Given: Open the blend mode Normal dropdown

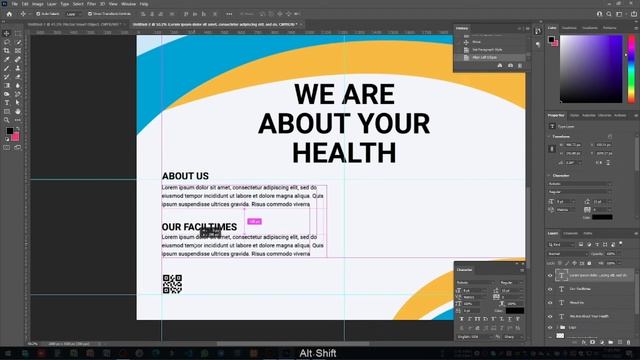Looking at the screenshot, I should tap(567, 254).
